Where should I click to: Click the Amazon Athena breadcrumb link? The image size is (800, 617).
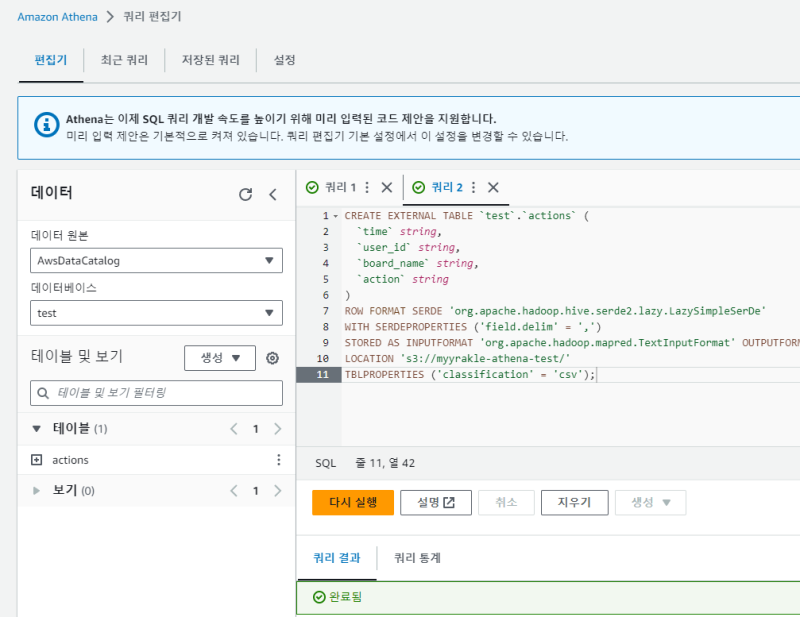coord(57,17)
